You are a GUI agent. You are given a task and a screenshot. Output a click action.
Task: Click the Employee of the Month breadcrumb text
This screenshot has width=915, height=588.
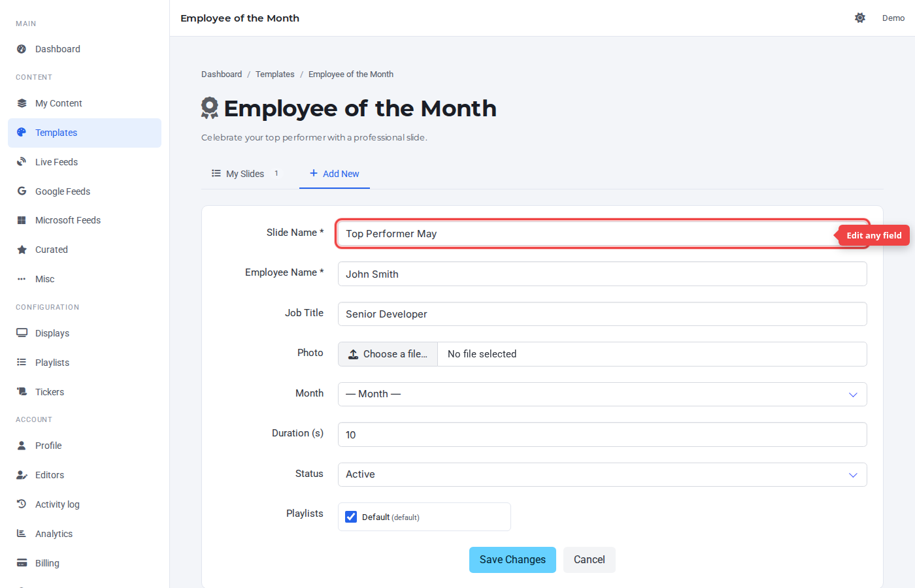point(351,74)
